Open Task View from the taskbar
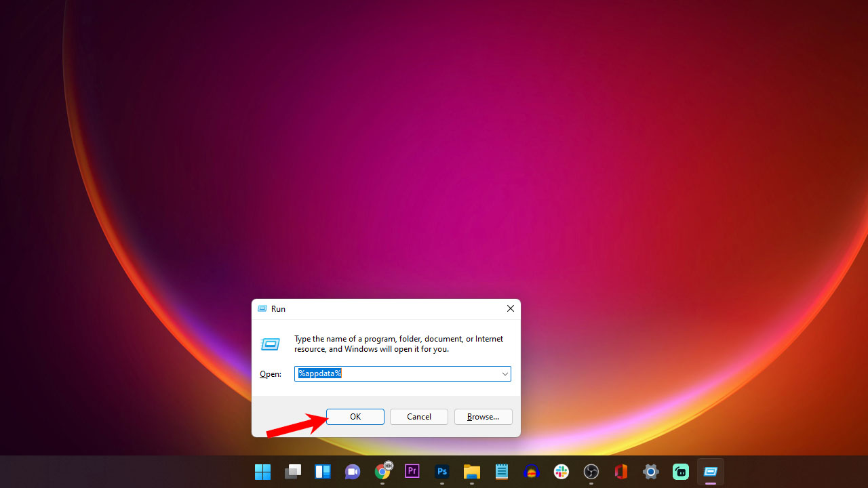 click(293, 471)
